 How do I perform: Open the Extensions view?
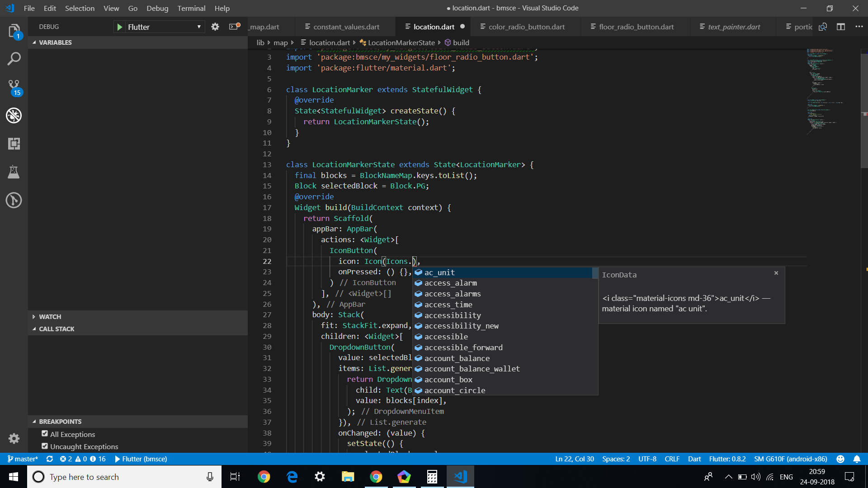pyautogui.click(x=14, y=144)
